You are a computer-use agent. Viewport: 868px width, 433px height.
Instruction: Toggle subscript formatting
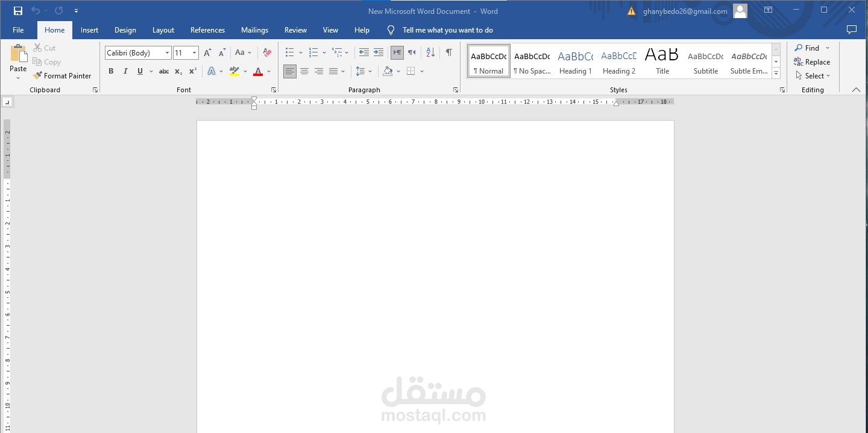click(x=178, y=71)
